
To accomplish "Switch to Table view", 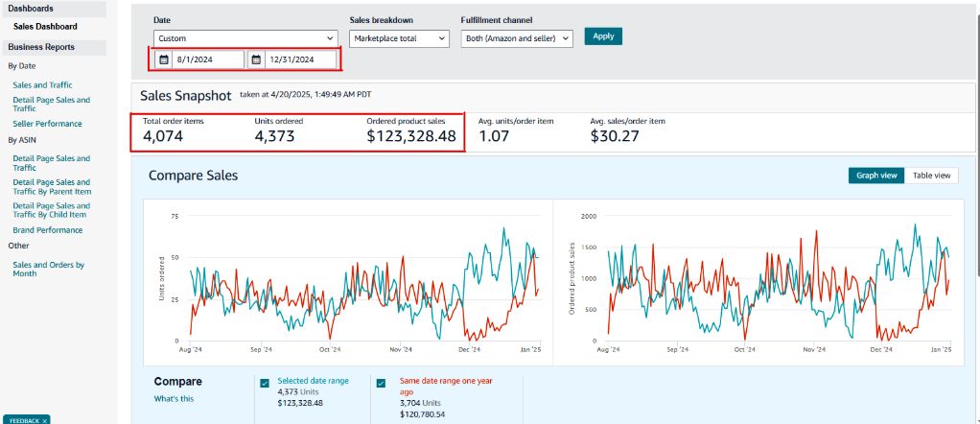I will [931, 176].
